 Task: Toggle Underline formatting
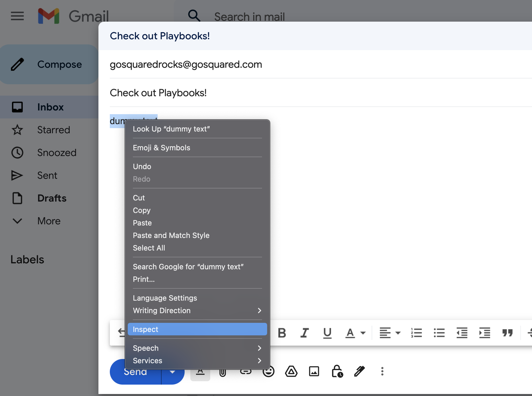(x=327, y=333)
